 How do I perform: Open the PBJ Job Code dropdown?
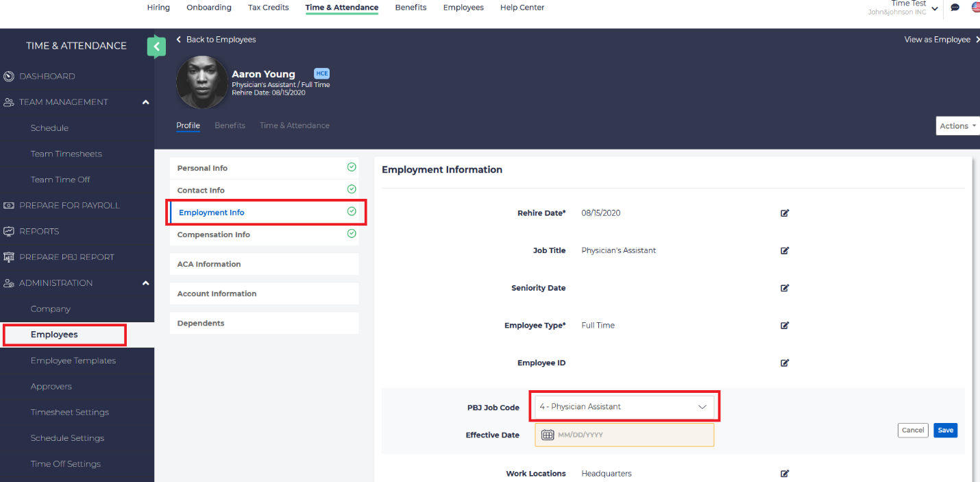pyautogui.click(x=624, y=407)
